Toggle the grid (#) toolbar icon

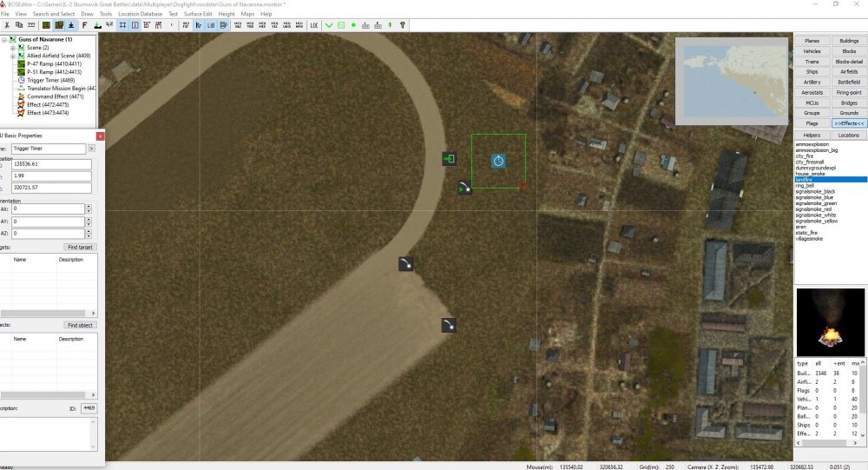click(x=122, y=25)
